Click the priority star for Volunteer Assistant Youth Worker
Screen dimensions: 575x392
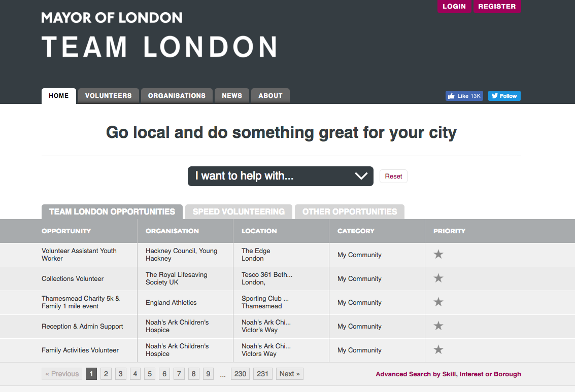pos(438,254)
